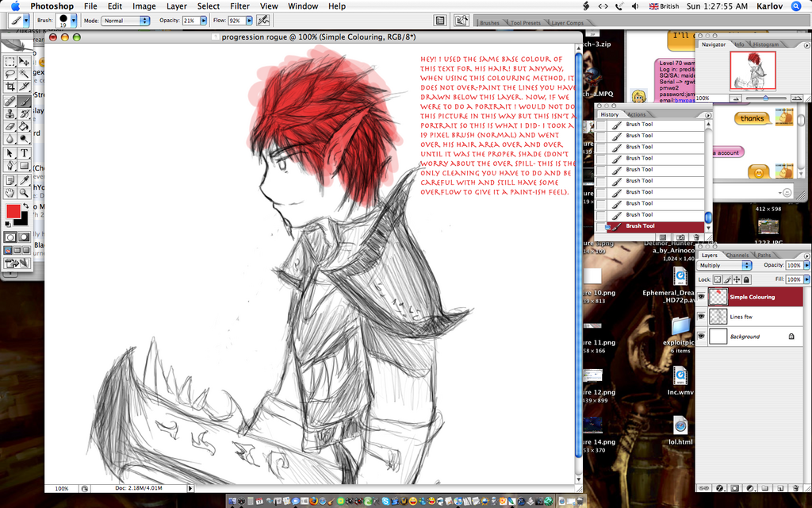Swap foreground and background colors
Viewport: 812px width, 508px height.
25,206
